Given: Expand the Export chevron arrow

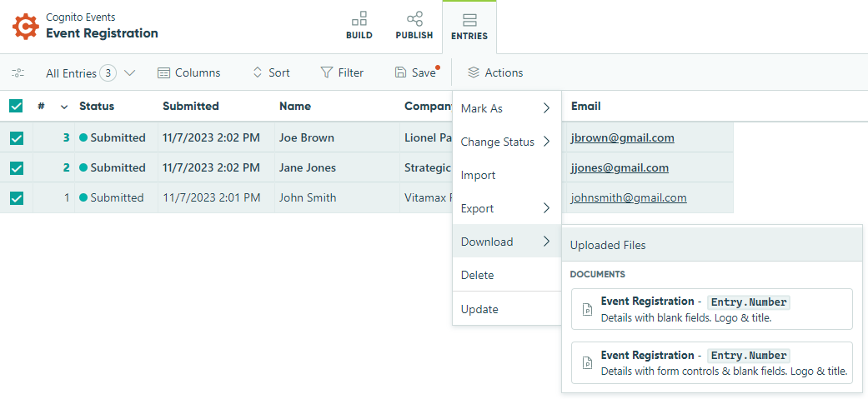Looking at the screenshot, I should 546,208.
